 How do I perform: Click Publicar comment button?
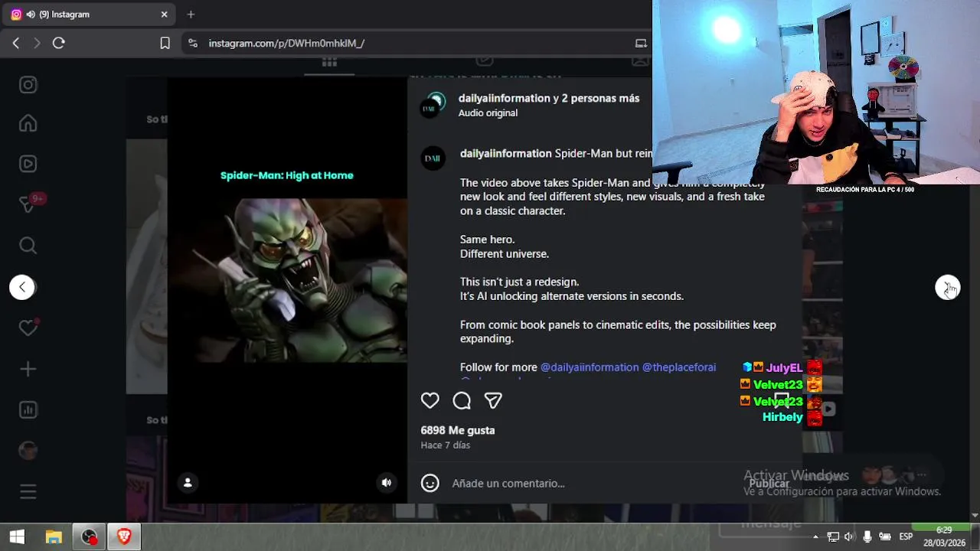pos(769,483)
